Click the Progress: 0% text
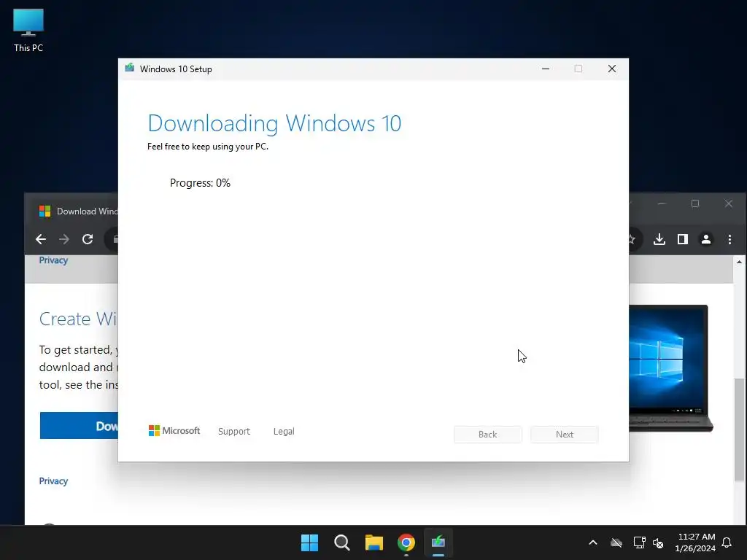747x560 pixels. tap(200, 183)
